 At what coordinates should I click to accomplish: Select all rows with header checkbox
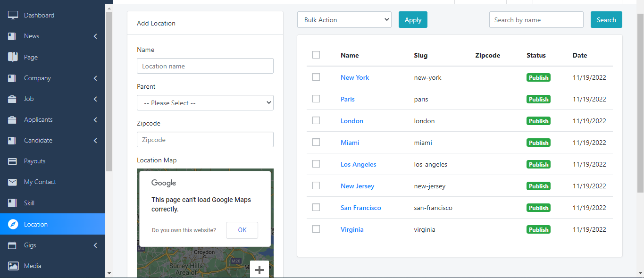pos(316,55)
